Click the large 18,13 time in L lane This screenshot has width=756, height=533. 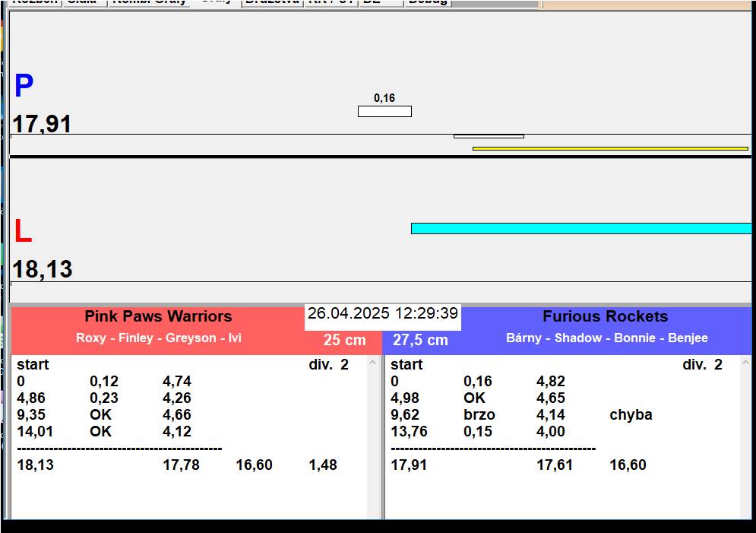pos(43,269)
